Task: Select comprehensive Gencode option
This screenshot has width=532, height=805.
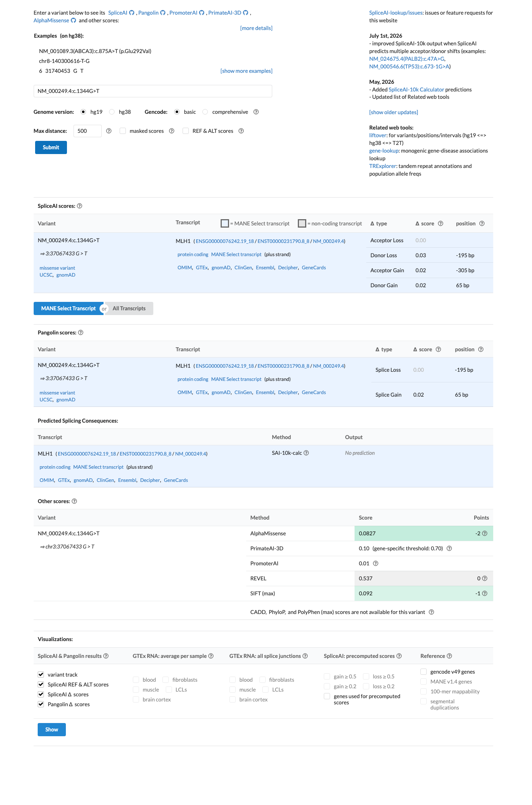Action: [x=205, y=112]
